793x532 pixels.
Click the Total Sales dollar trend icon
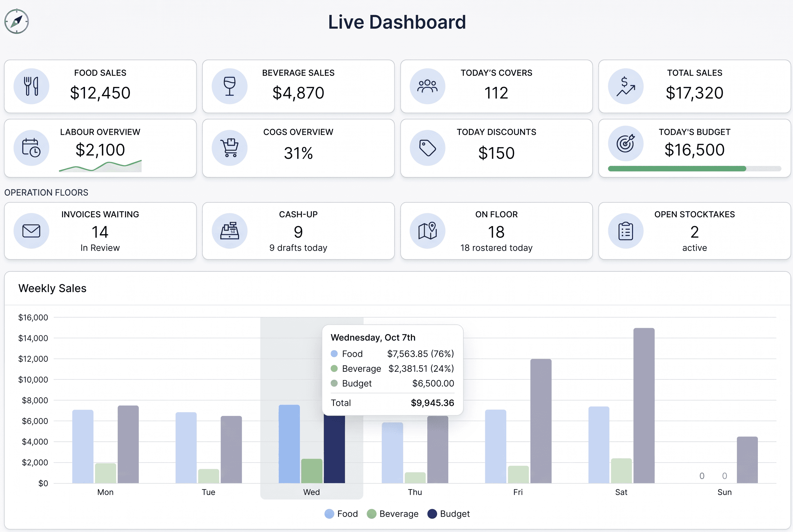[625, 86]
